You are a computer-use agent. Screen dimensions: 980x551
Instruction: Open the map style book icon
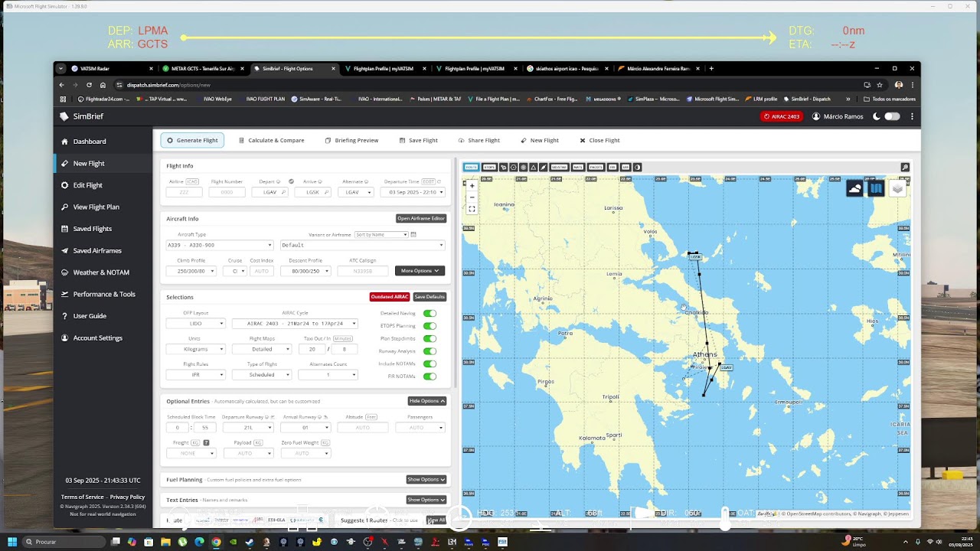point(876,188)
